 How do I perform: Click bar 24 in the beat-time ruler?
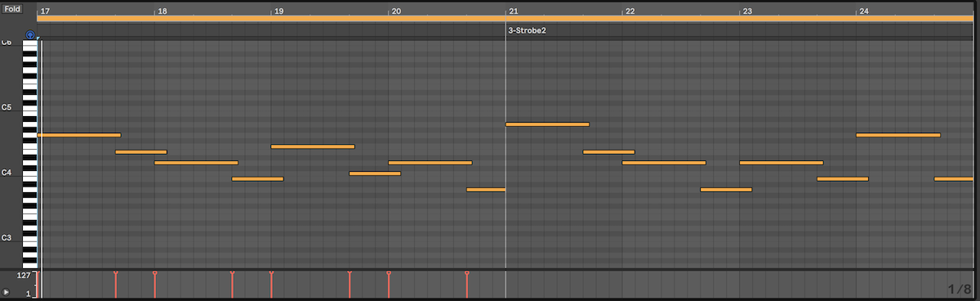click(x=864, y=11)
